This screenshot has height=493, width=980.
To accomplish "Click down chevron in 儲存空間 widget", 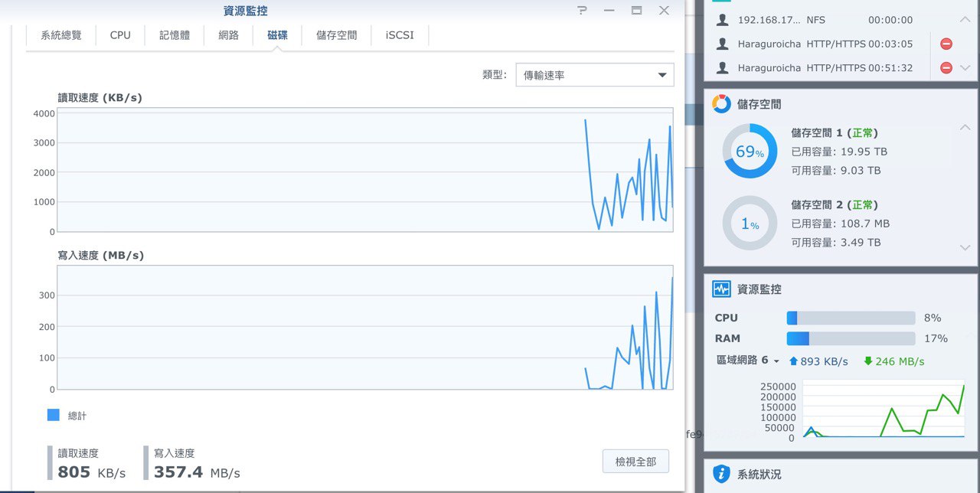I will pyautogui.click(x=964, y=247).
